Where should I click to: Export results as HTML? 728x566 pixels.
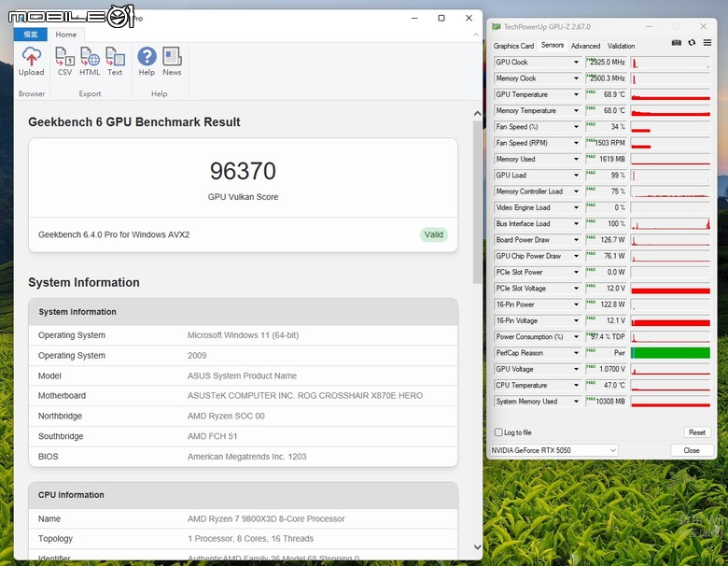(x=90, y=62)
